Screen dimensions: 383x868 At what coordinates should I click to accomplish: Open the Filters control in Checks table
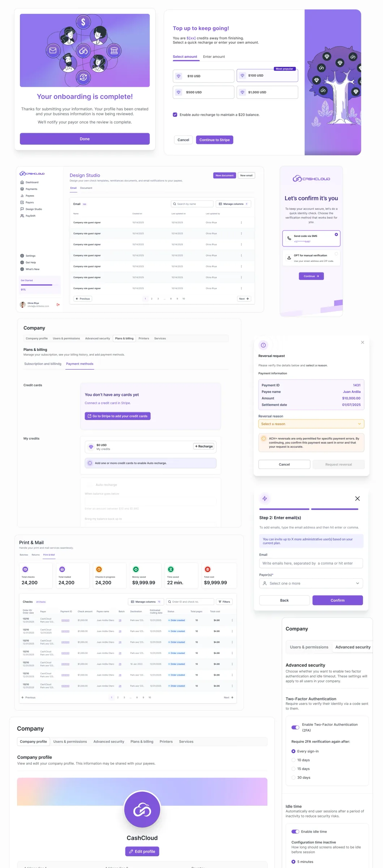pyautogui.click(x=224, y=602)
